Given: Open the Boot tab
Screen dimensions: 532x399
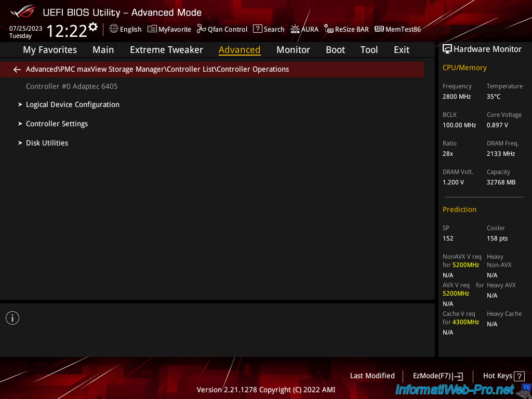Looking at the screenshot, I should tap(335, 50).
